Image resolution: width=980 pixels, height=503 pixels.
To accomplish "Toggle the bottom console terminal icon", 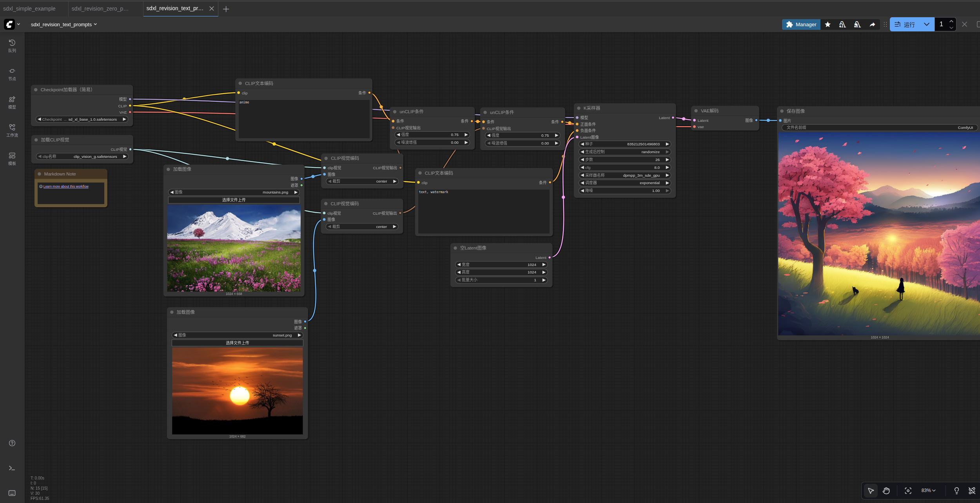I will (x=12, y=468).
